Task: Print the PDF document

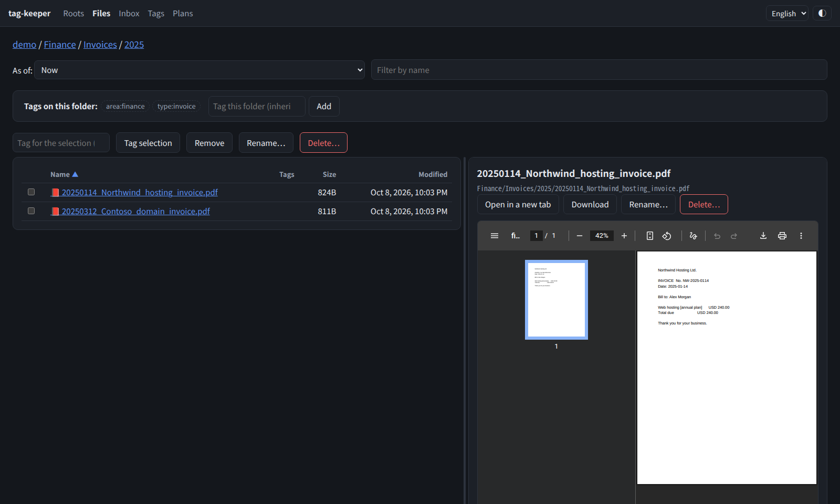Action: [782, 236]
